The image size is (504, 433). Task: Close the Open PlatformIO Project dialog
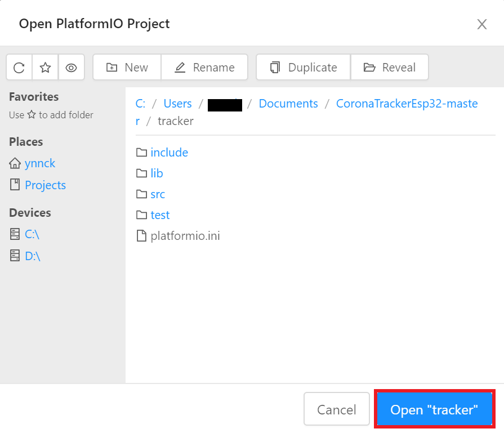482,24
